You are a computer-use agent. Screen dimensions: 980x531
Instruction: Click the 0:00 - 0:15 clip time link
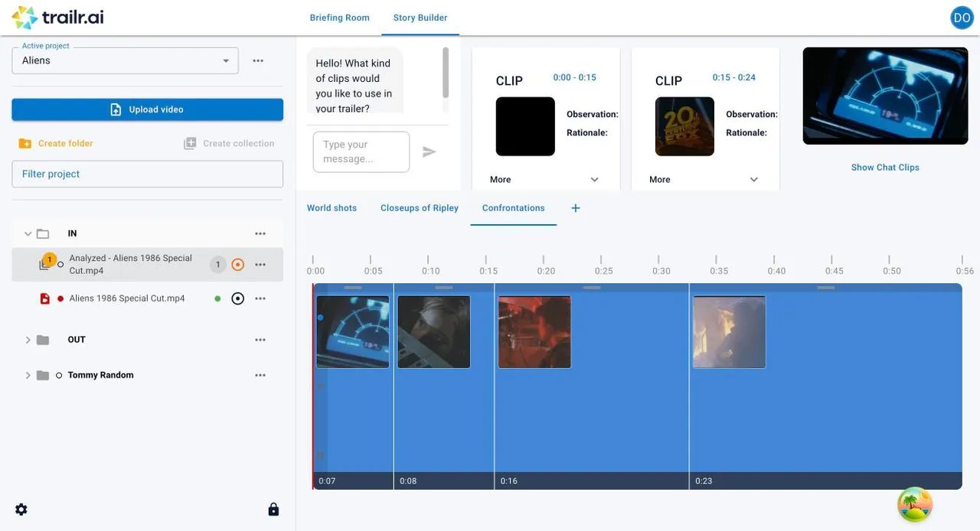pyautogui.click(x=574, y=77)
